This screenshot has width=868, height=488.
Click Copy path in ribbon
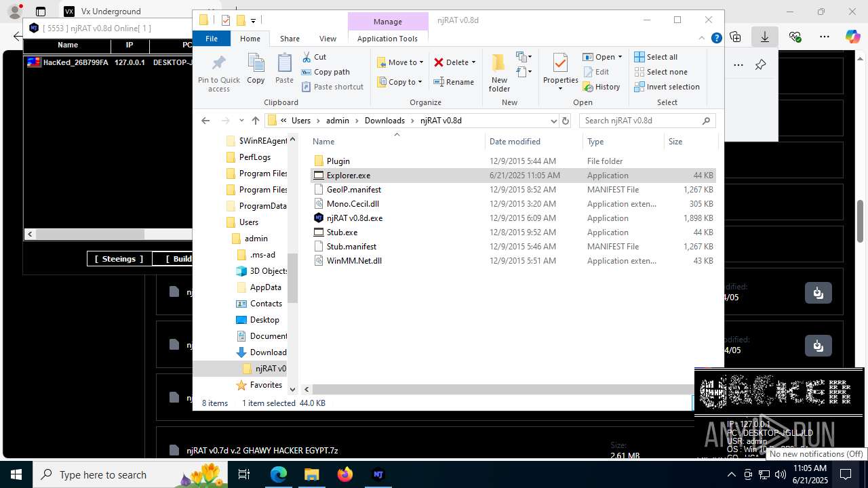325,72
